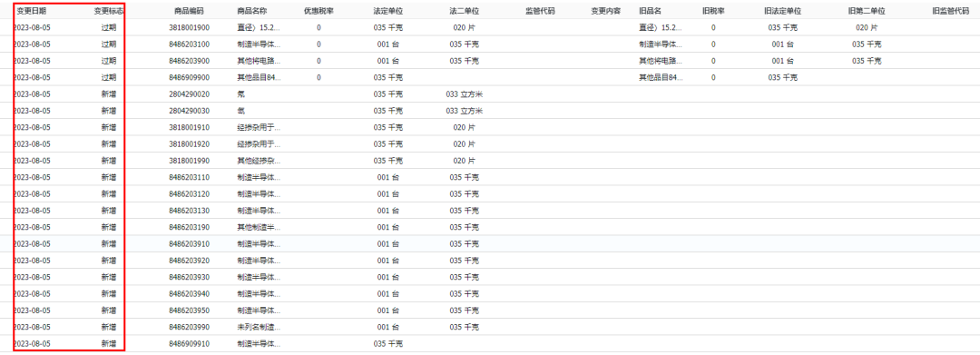Click the 旧品名 column header

click(650, 11)
